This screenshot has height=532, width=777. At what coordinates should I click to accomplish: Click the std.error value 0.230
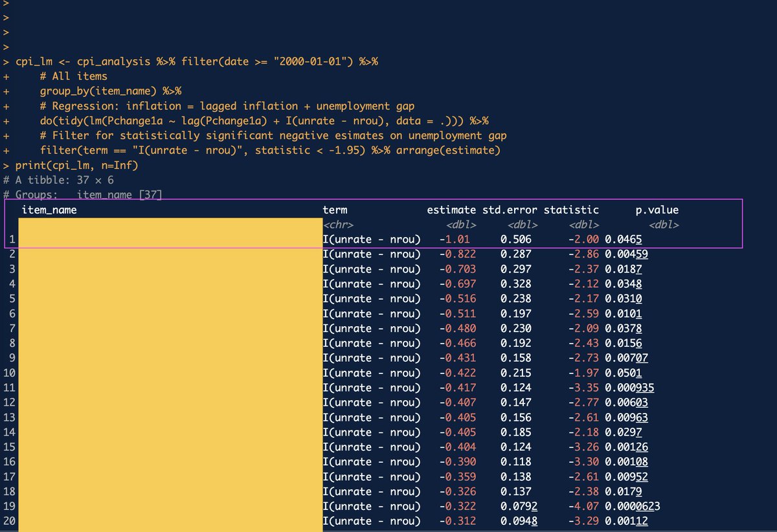(x=516, y=329)
